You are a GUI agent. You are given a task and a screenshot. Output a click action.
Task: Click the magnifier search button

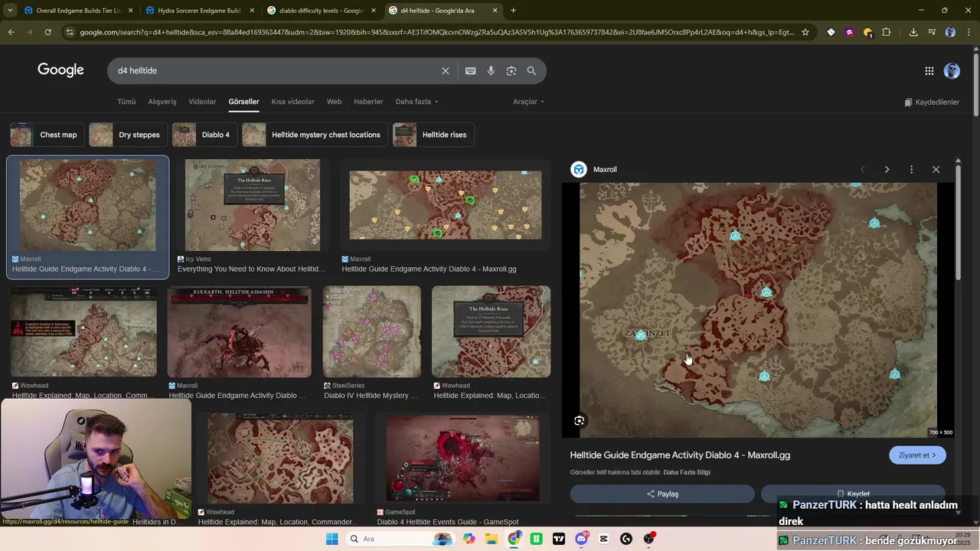click(531, 70)
